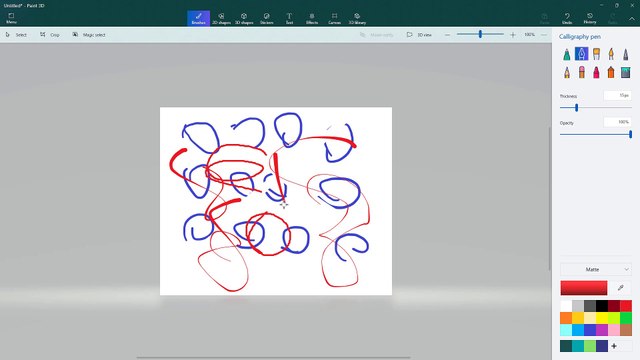The height and width of the screenshot is (360, 640).
Task: Zoom in with the plus button
Action: pos(513,35)
